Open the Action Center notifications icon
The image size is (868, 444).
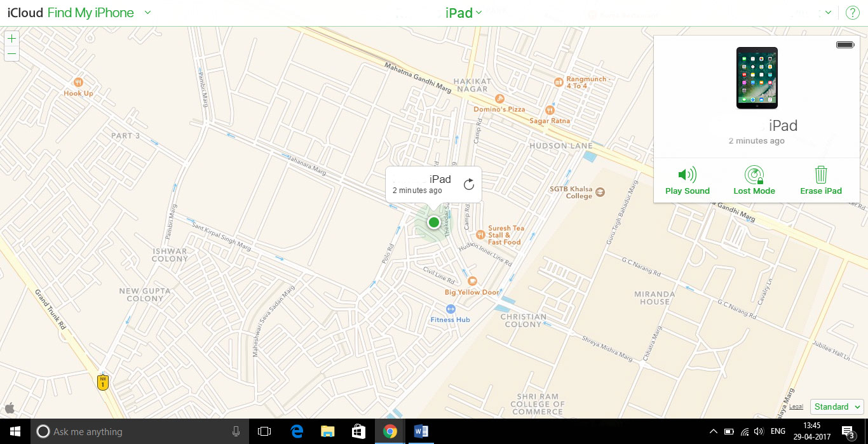click(850, 432)
